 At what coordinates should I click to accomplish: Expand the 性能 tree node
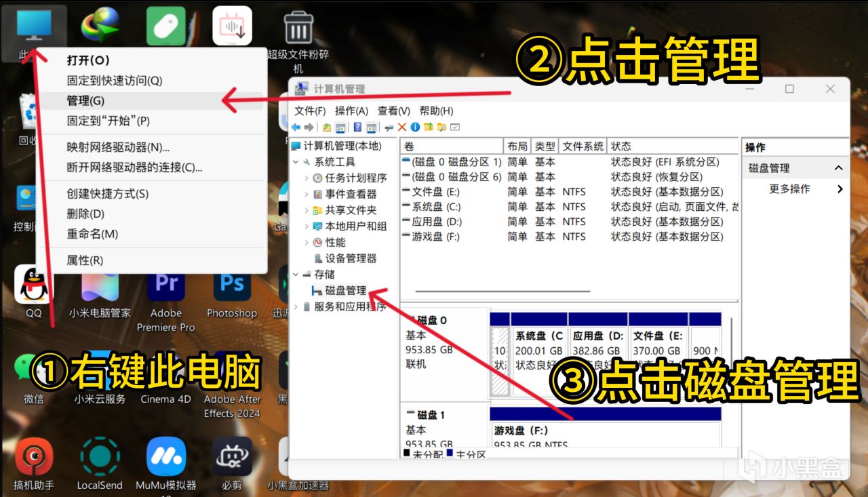307,243
